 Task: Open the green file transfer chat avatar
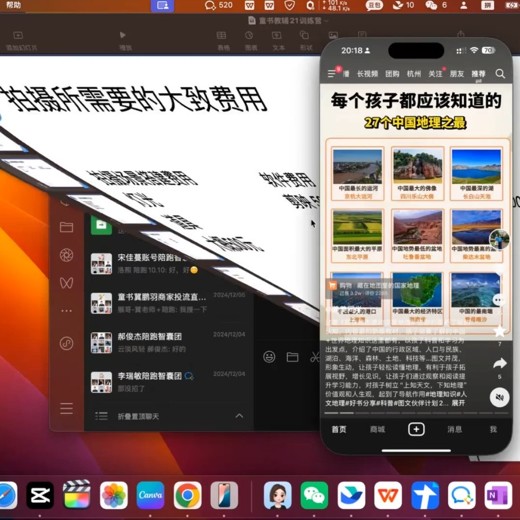point(101,225)
